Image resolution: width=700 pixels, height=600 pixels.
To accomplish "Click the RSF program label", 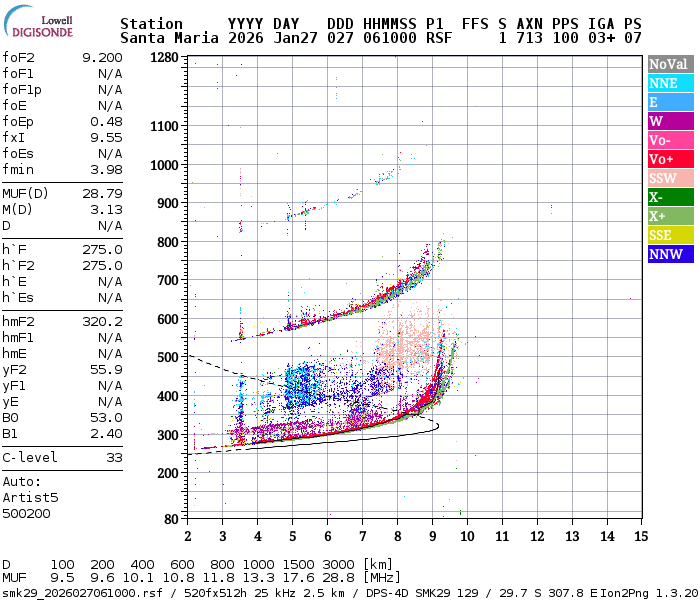I will tap(439, 38).
